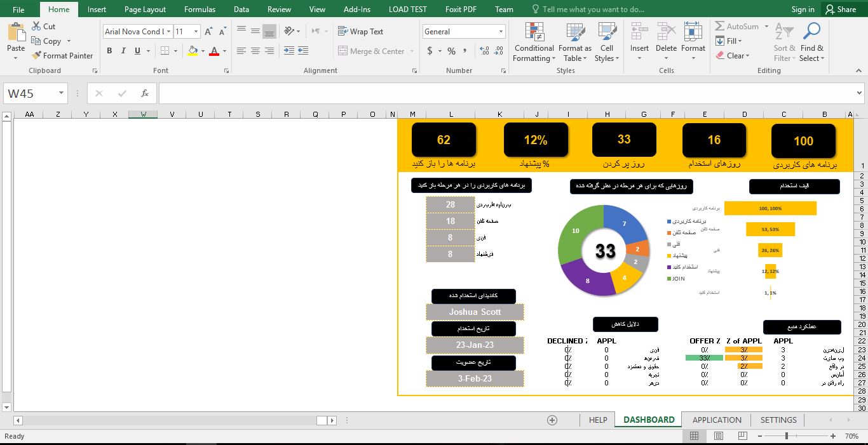Center text horizontally
This screenshot has height=445, width=868.
255,51
